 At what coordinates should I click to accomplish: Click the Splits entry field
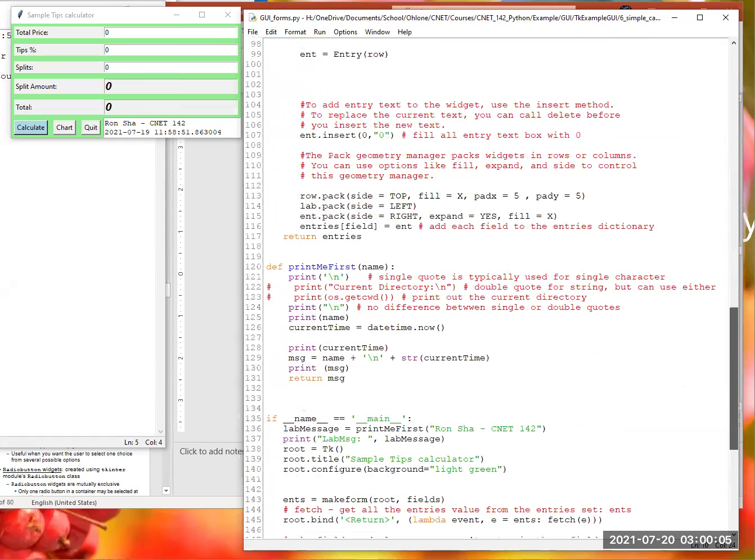(x=170, y=67)
